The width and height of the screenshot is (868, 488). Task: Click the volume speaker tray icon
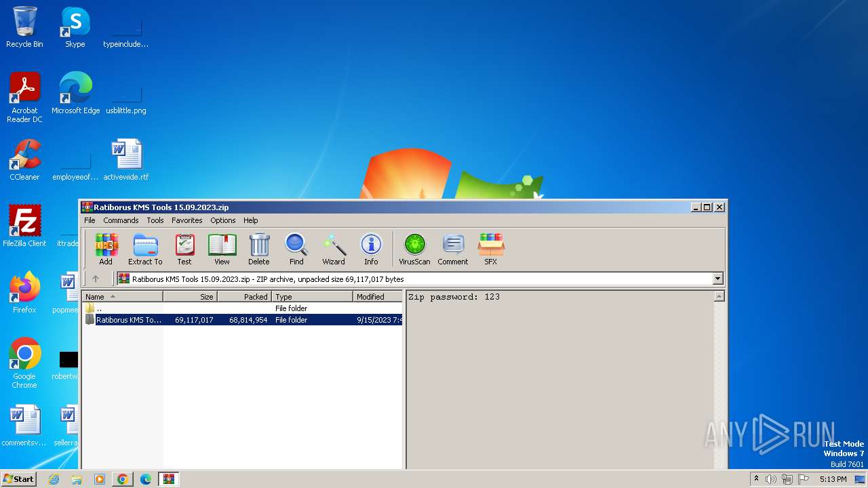pos(771,479)
